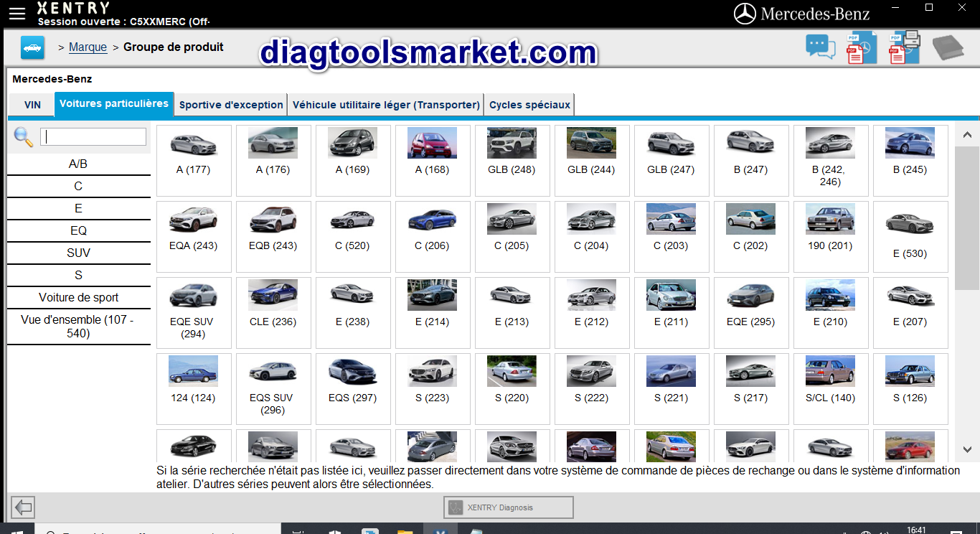Viewport: 980px width, 534px height.
Task: Filter by SUV in the left list
Action: 79,253
